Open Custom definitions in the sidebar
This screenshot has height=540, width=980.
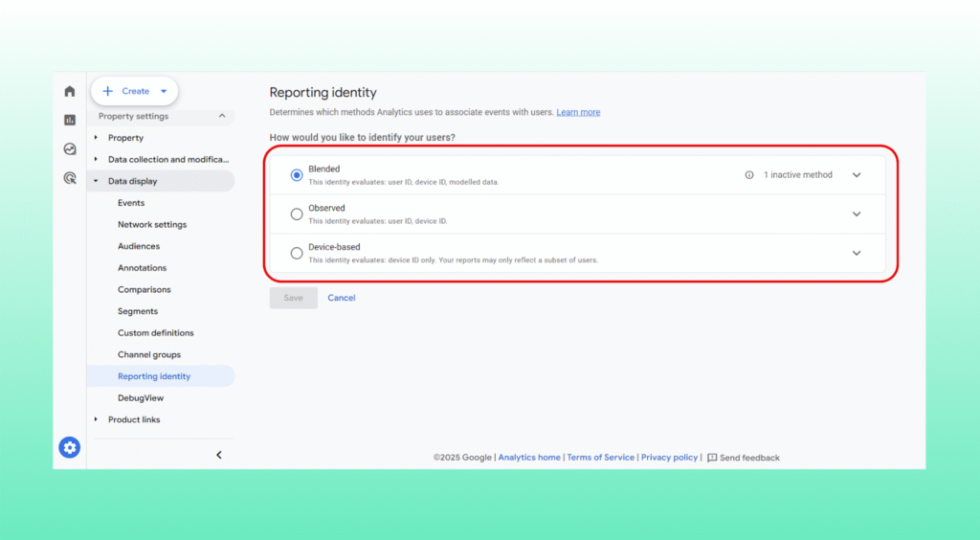point(155,333)
